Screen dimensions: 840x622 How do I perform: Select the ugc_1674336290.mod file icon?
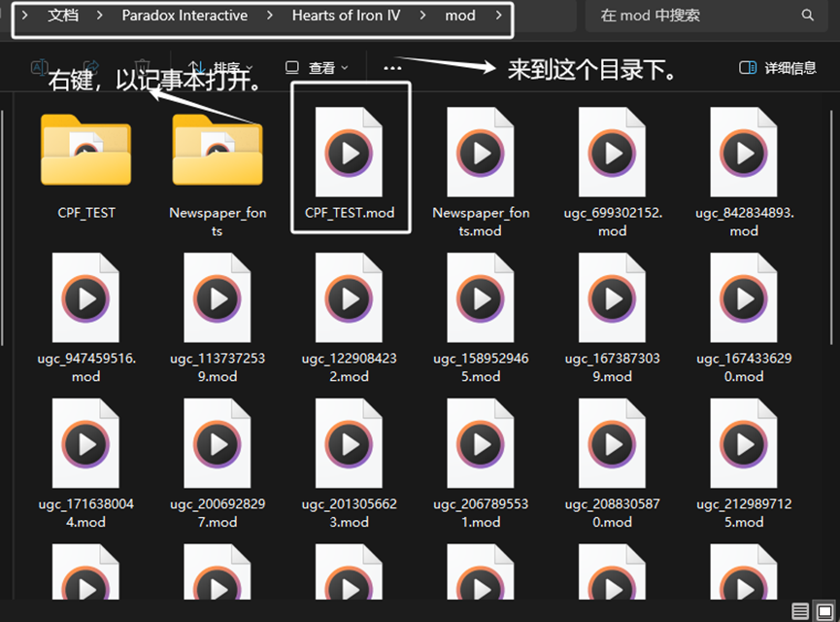click(744, 297)
